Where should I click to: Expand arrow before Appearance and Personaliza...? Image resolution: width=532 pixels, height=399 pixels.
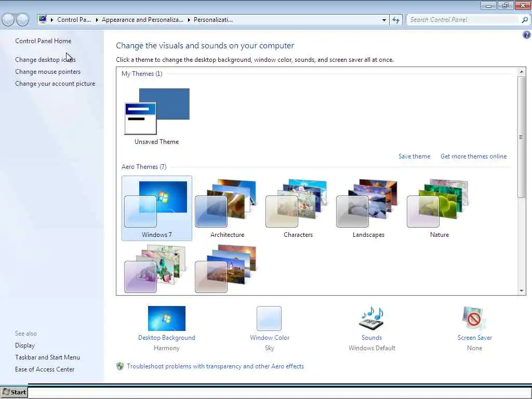click(97, 20)
